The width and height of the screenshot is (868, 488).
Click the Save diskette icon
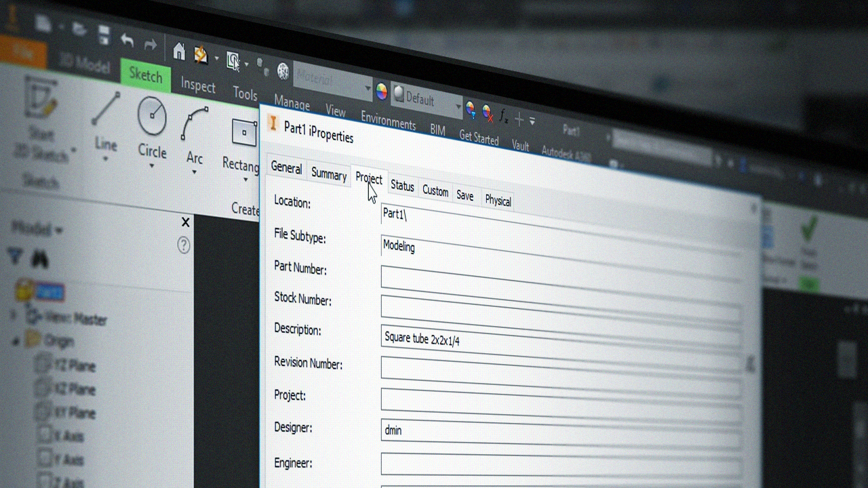tap(104, 34)
